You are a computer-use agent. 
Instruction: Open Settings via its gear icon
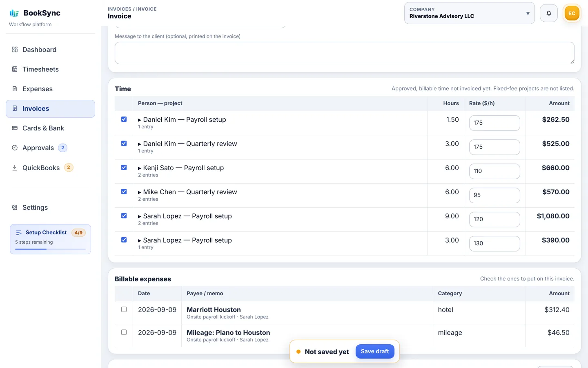pos(15,207)
